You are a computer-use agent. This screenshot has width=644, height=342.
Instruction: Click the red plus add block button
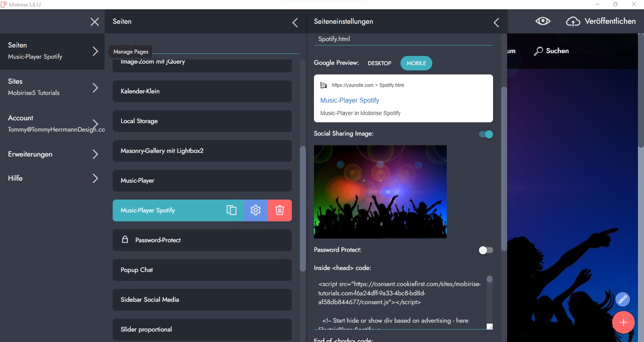[623, 322]
